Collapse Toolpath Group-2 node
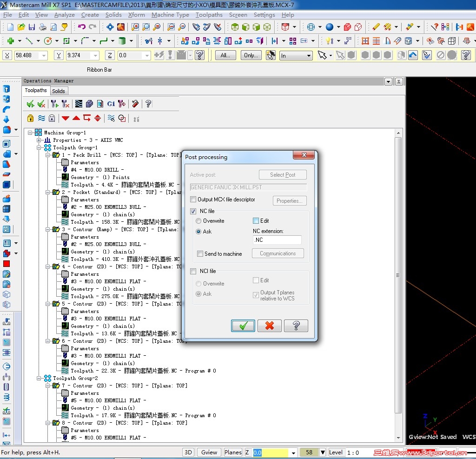Viewport: 476px width, 459px height. click(x=39, y=378)
